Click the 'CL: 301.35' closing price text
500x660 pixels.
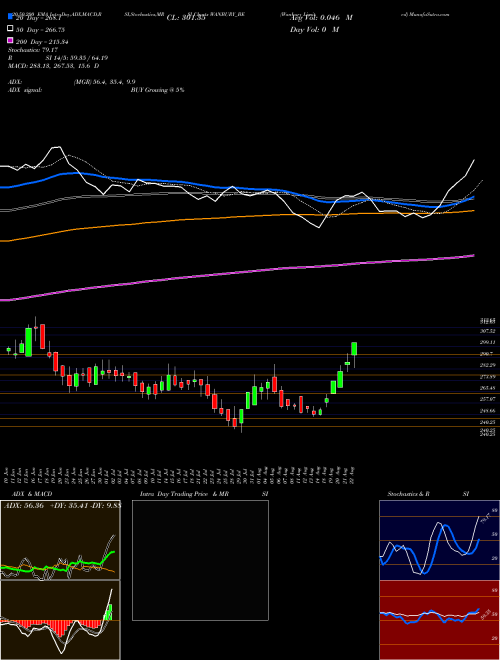coord(186,18)
